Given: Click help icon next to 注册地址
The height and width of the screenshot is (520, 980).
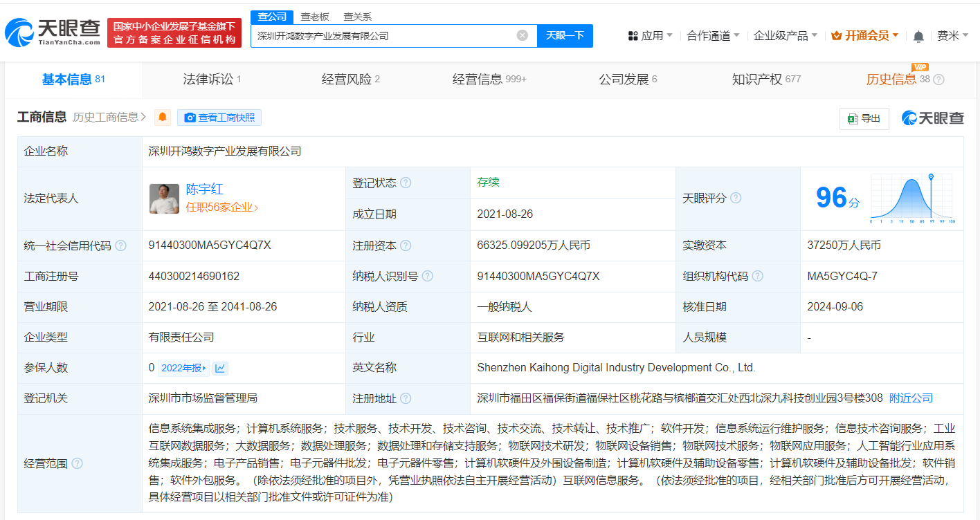Looking at the screenshot, I should pyautogui.click(x=406, y=398).
